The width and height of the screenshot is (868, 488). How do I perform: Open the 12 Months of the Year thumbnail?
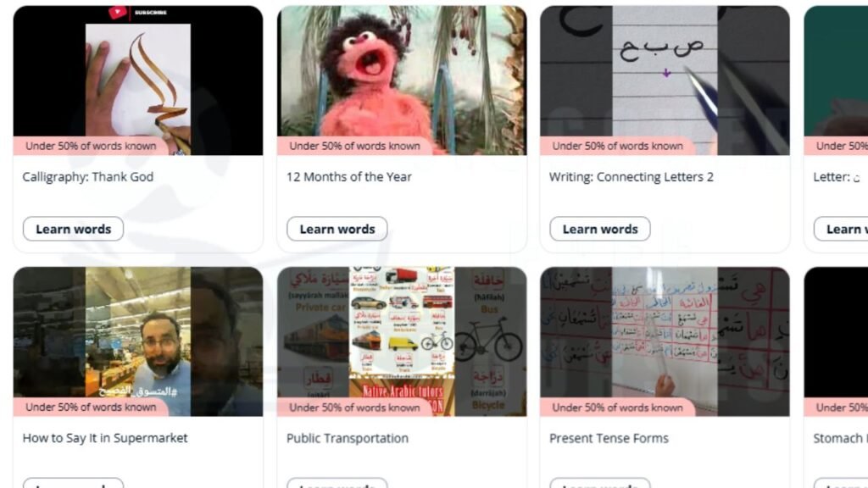(402, 80)
